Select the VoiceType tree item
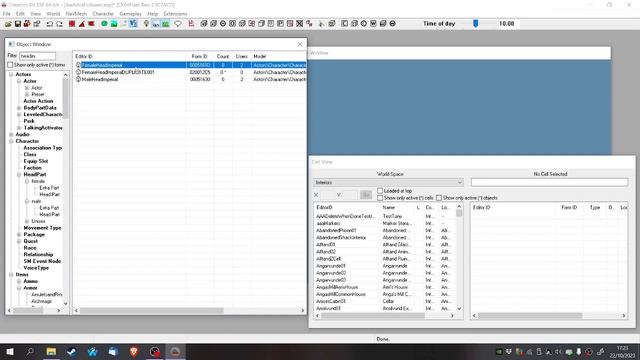Screen dimensions: 640x360 [36, 268]
